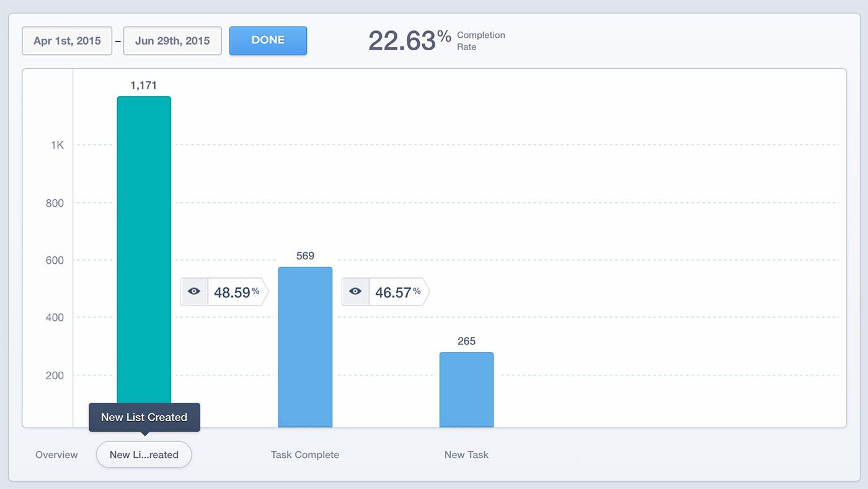The width and height of the screenshot is (868, 489).
Task: Click the 1K axis label
Action: [58, 145]
